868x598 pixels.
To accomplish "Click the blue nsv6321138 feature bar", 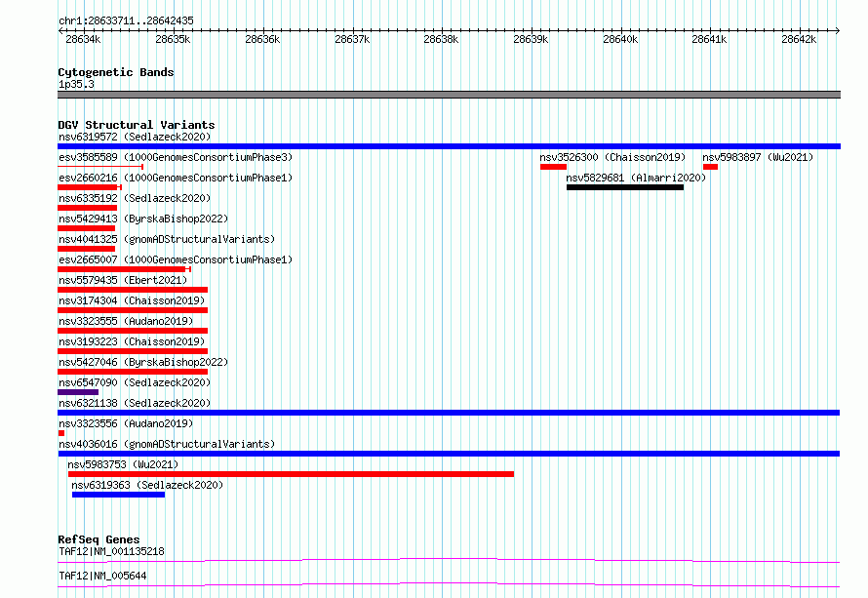I will coord(449,413).
